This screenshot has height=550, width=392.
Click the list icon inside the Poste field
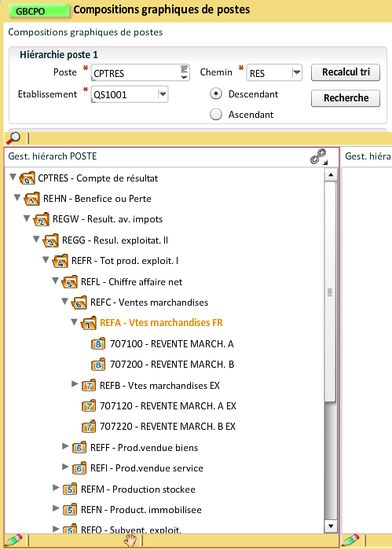point(185,72)
